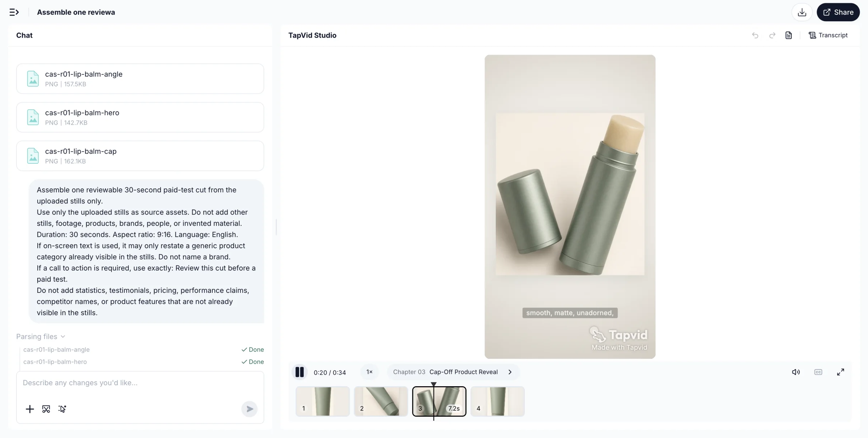
Task: Enter fullscreen with the expand icon
Action: click(x=841, y=372)
